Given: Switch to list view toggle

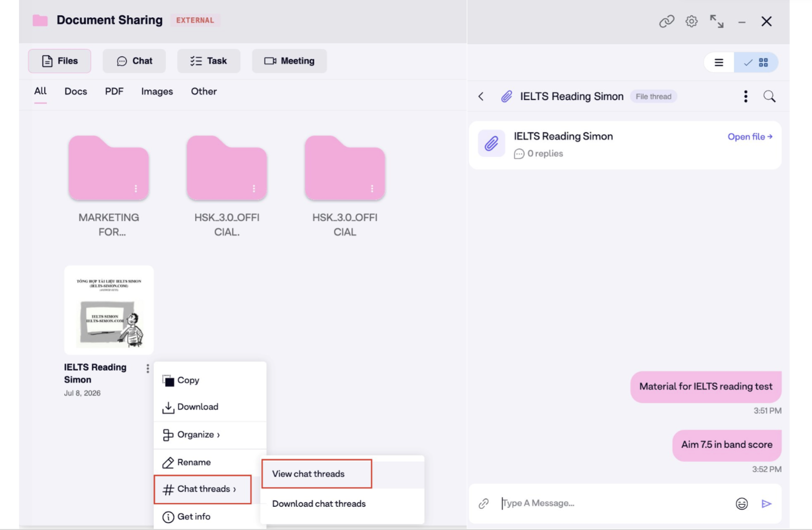Looking at the screenshot, I should (x=719, y=63).
